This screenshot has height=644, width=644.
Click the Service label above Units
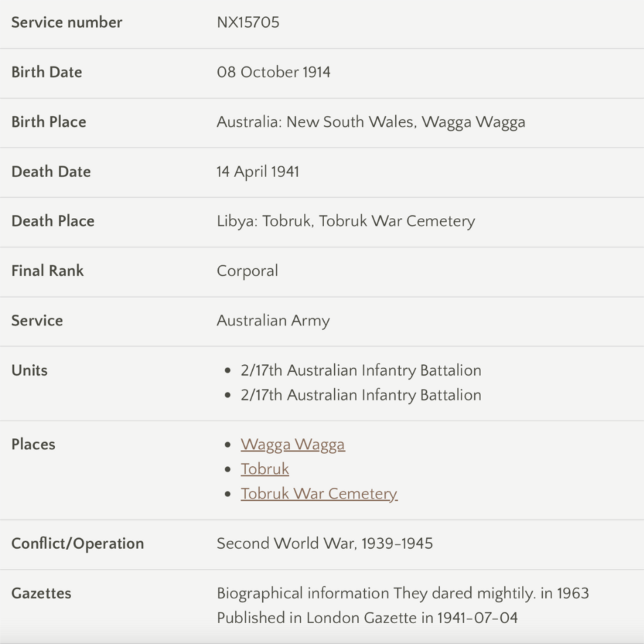[37, 321]
